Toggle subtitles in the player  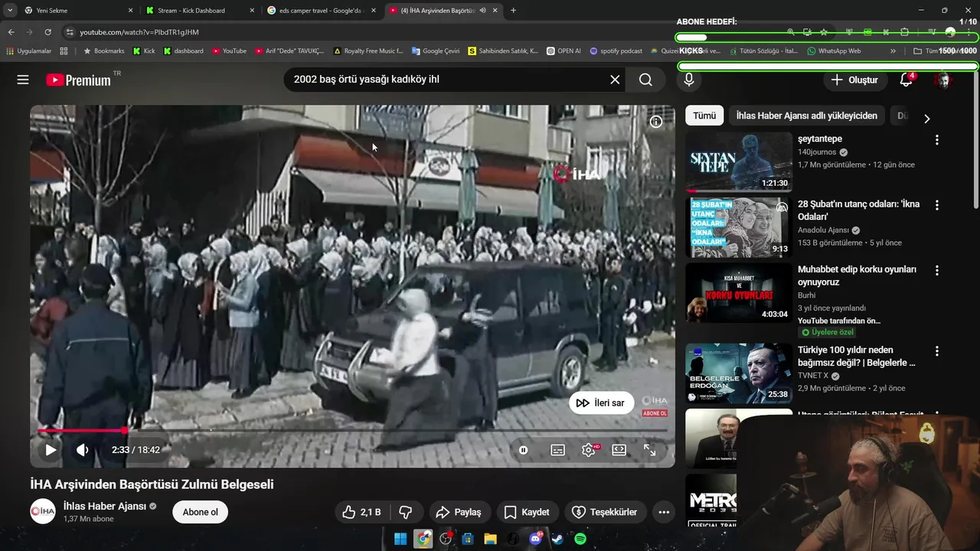coord(558,450)
